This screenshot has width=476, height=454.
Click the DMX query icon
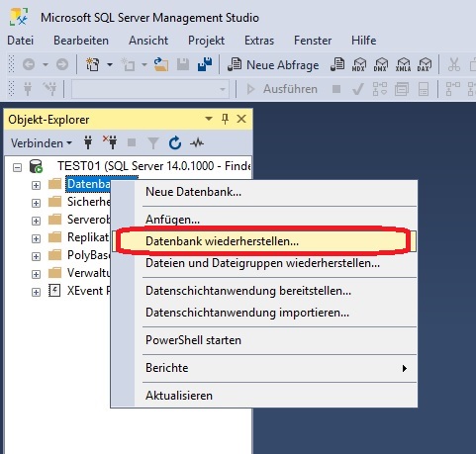tap(381, 64)
